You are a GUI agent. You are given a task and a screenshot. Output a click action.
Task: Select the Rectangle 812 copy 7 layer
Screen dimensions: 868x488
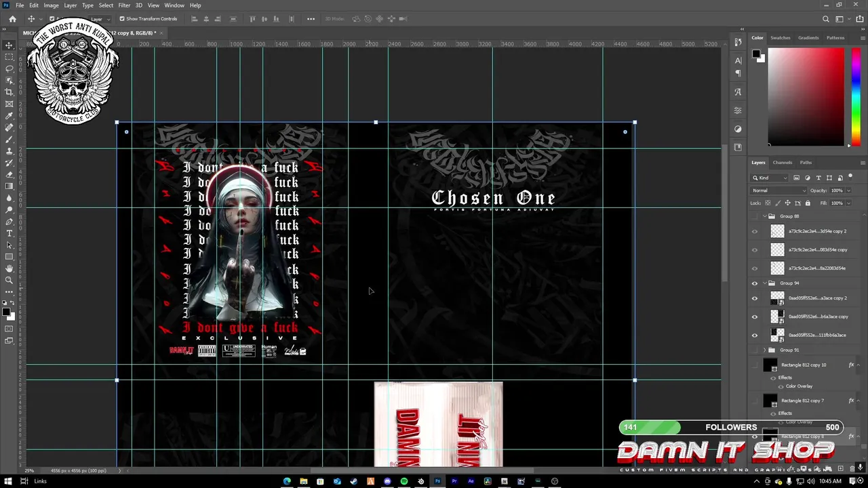tap(804, 401)
